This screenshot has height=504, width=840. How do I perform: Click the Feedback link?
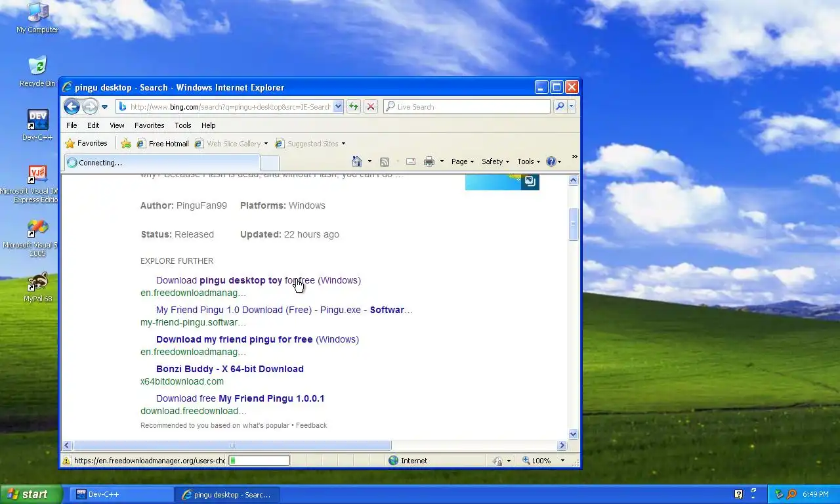[311, 425]
